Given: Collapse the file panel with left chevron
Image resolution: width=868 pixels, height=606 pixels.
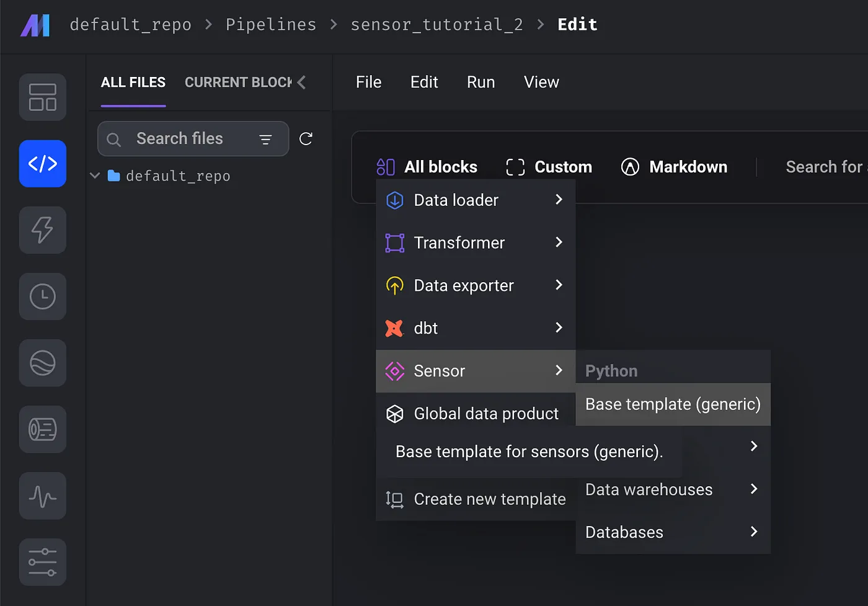Looking at the screenshot, I should 301,82.
